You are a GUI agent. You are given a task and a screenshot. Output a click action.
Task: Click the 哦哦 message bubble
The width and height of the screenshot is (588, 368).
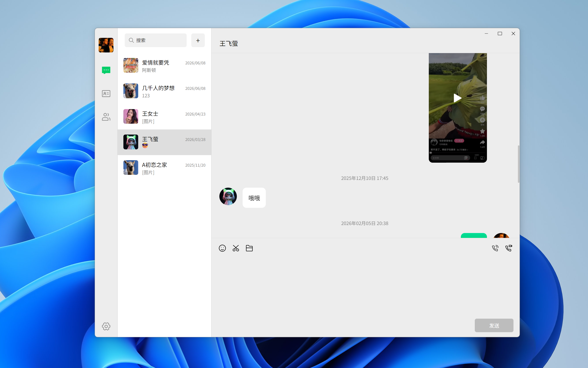pyautogui.click(x=254, y=198)
